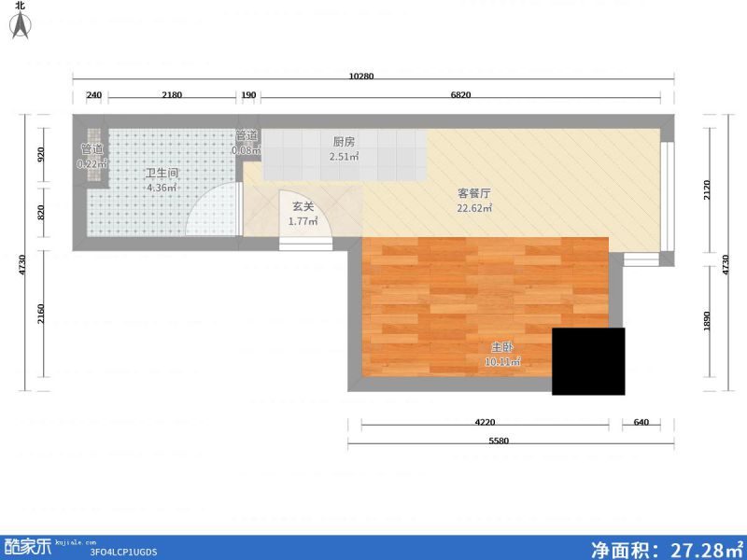Click the black square in the bedroom
The image size is (747, 560).
pos(588,361)
